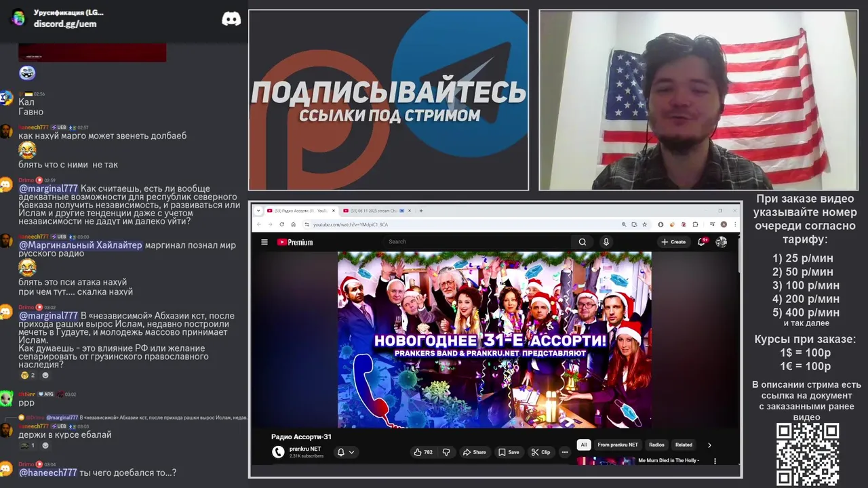Open prankru NET channel avatar
Image resolution: width=868 pixels, height=488 pixels.
tap(278, 452)
